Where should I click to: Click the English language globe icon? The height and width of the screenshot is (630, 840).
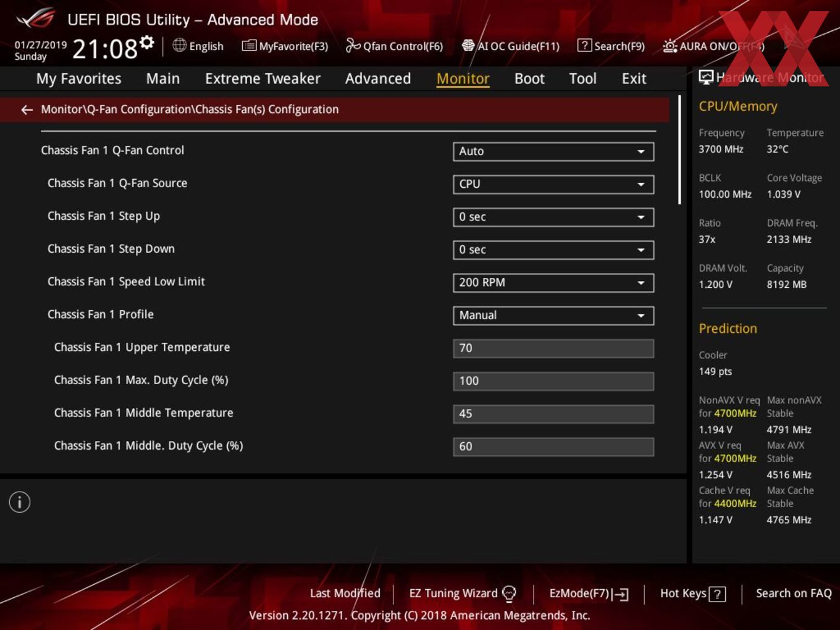[179, 45]
